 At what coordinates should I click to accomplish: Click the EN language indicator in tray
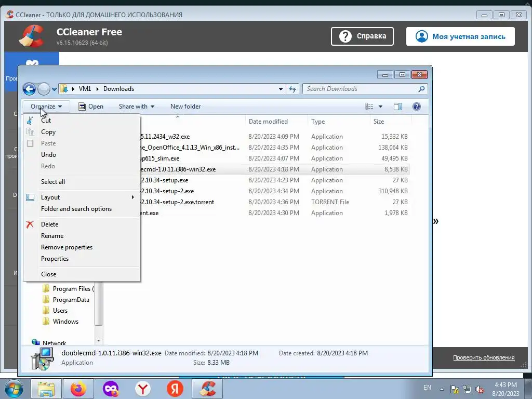tap(427, 388)
